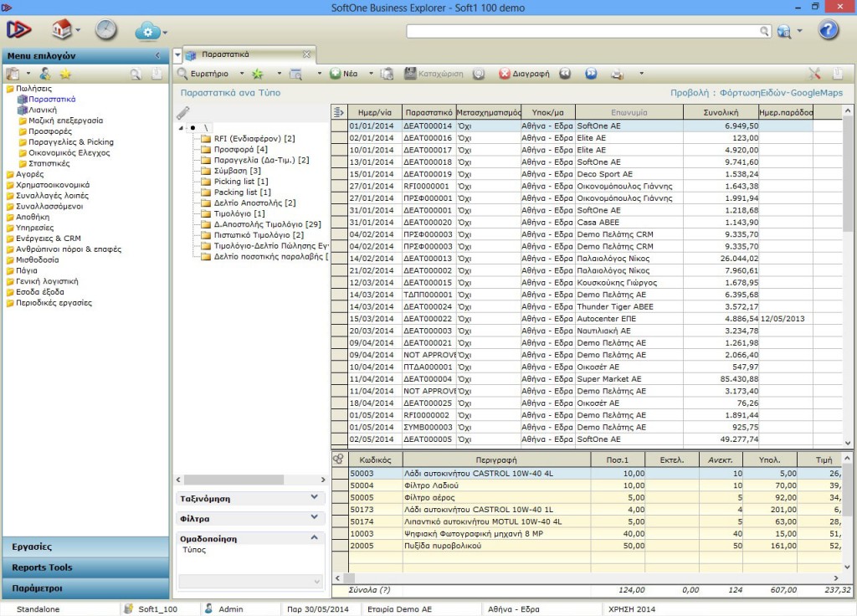Click the Ευρετήριο button

[x=203, y=74]
